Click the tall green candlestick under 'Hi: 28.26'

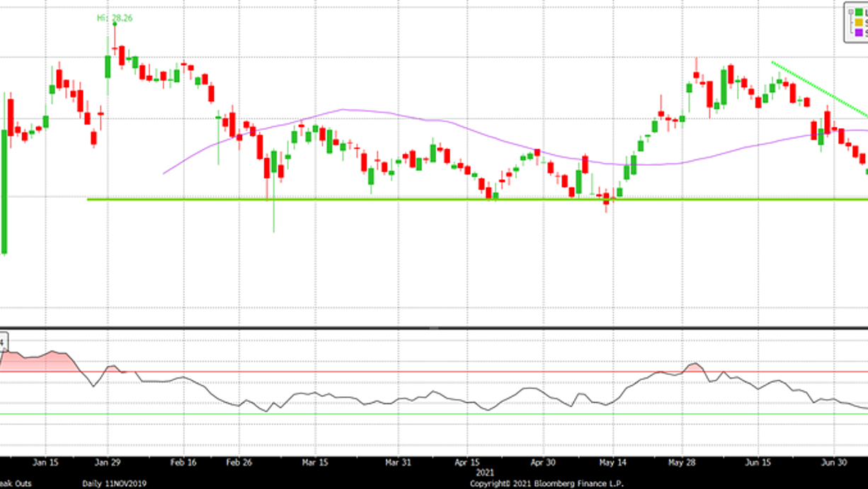pyautogui.click(x=108, y=66)
